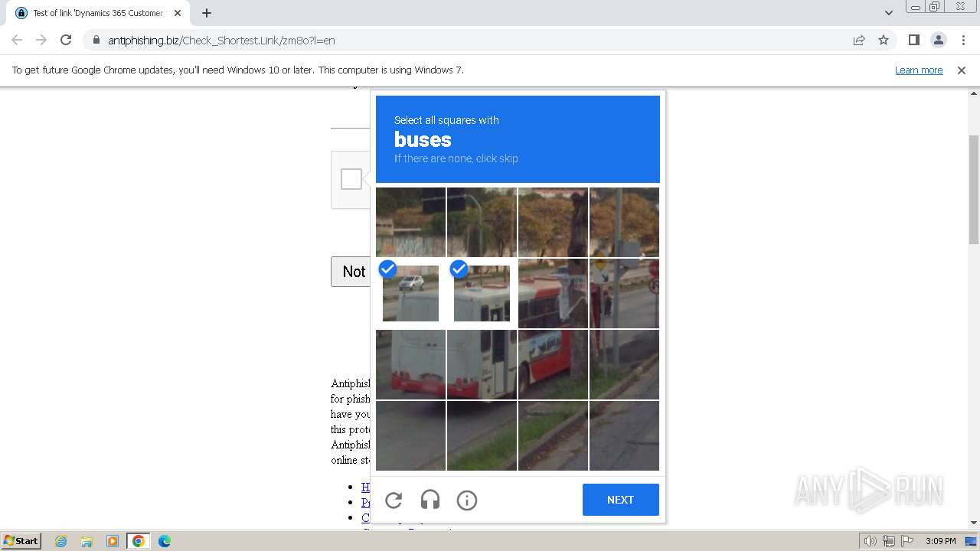Select third-row tile with bus side door
This screenshot has width=980, height=551.
pos(482,364)
